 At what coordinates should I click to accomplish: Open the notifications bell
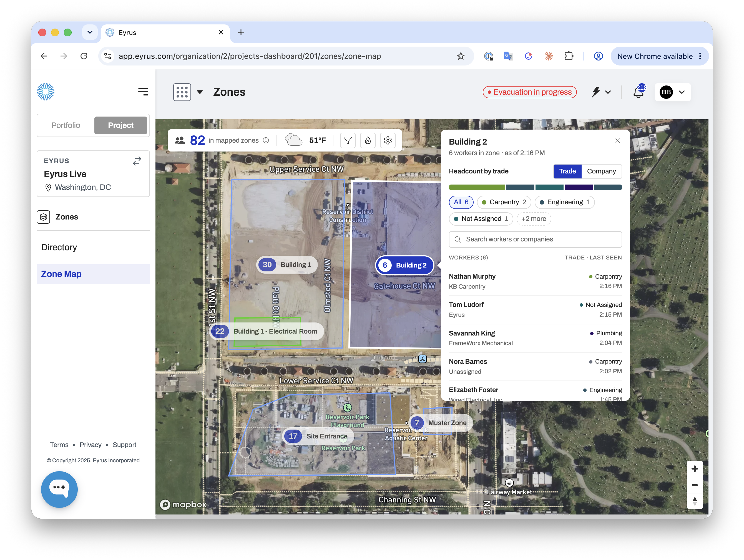coord(639,92)
